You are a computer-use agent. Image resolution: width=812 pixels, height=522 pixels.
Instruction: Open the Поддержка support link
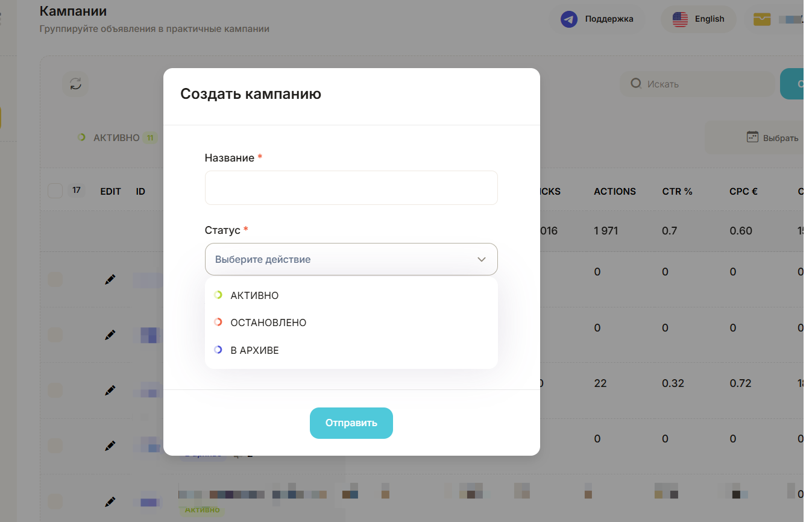[609, 19]
